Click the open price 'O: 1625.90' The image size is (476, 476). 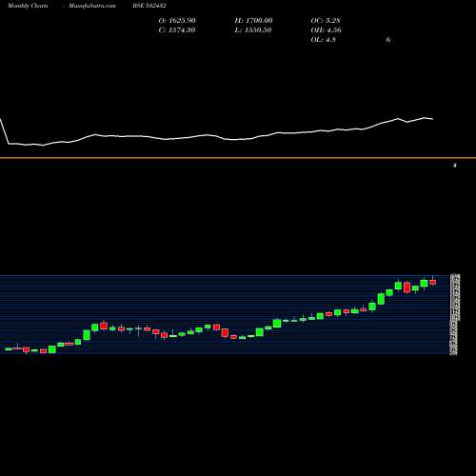click(177, 20)
